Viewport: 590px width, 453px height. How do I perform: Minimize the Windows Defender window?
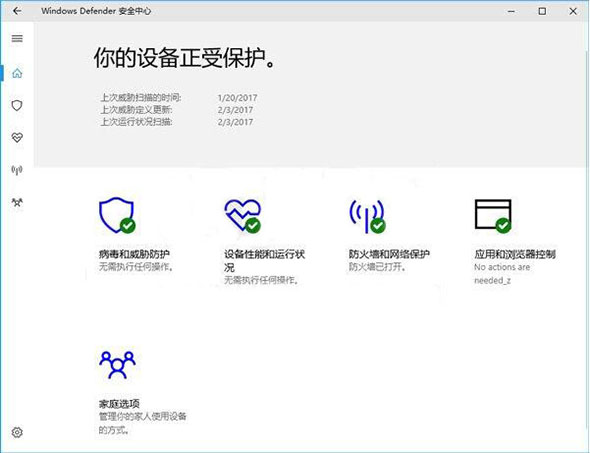(511, 11)
